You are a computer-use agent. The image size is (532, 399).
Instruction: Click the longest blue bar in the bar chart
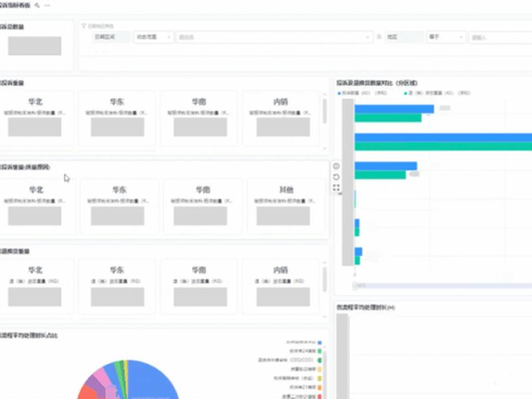[x=443, y=138]
